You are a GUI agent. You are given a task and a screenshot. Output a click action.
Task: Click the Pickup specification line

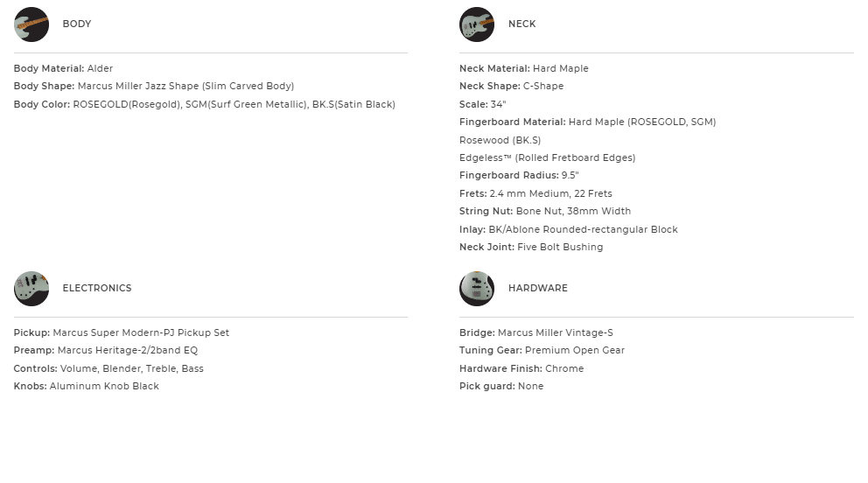[x=122, y=333]
